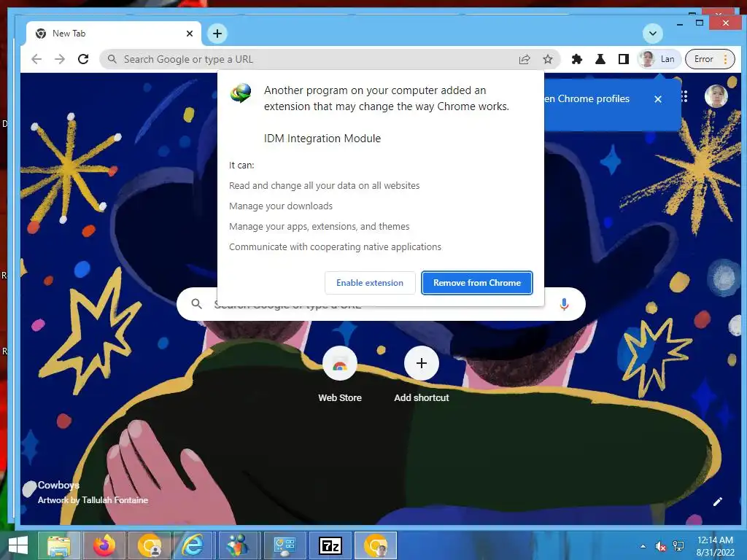Go back with the browser back arrow
Image resolution: width=747 pixels, height=560 pixels.
click(36, 59)
